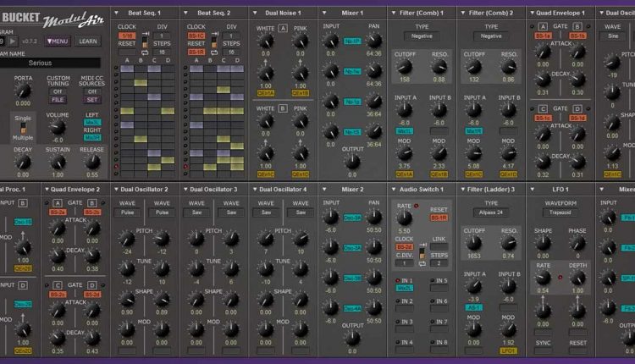The height and width of the screenshot is (364, 635).
Task: Adjust the Filter (Ladder) 3 CUTOFF knob
Action: (x=474, y=243)
